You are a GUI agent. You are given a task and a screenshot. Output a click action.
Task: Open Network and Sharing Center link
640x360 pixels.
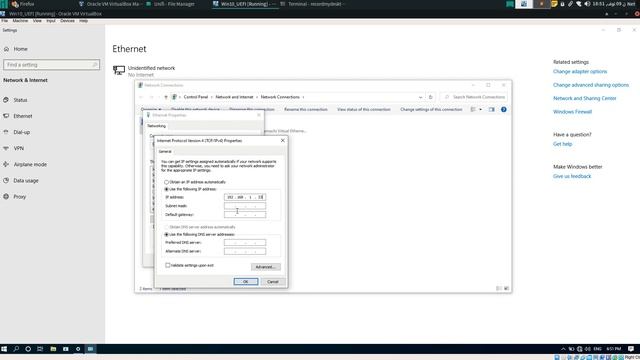pos(584,98)
